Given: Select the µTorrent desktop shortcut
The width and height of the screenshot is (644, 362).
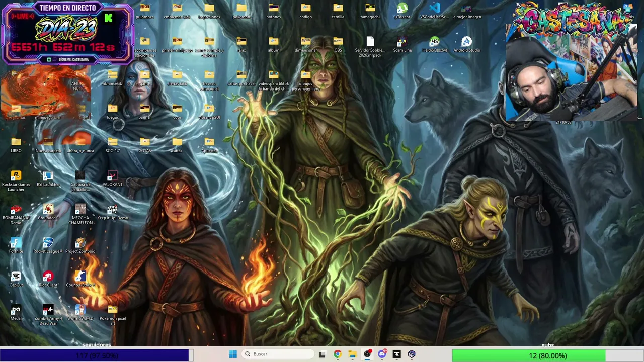Looking at the screenshot, I should (403, 11).
